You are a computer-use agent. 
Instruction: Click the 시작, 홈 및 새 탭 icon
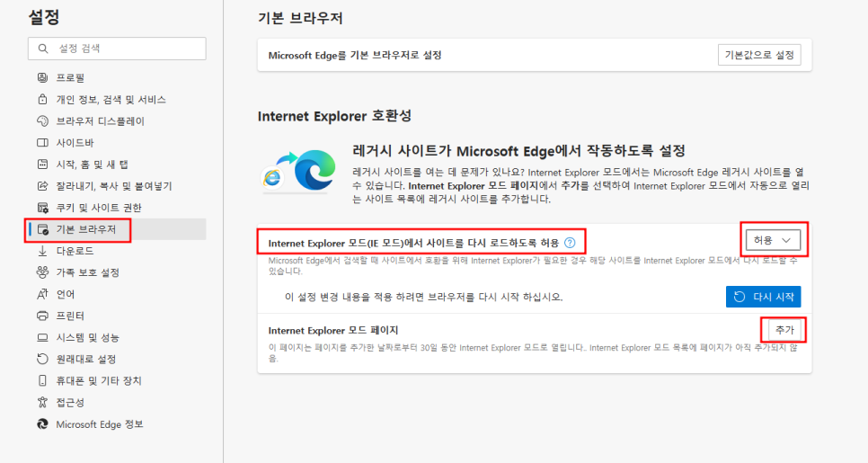click(x=42, y=164)
